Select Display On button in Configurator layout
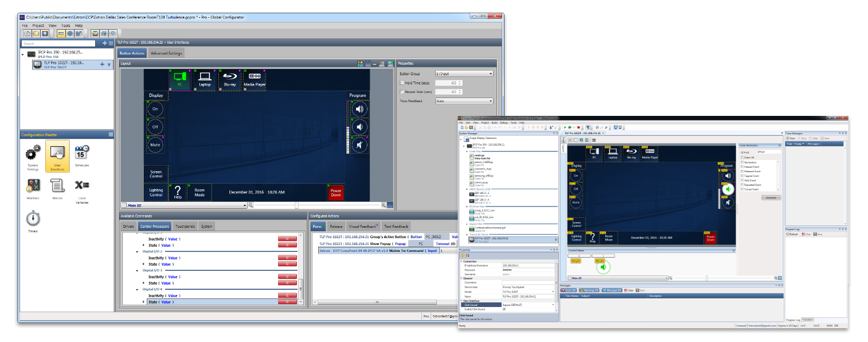Image resolution: width=868 pixels, height=342 pixels. [155, 109]
